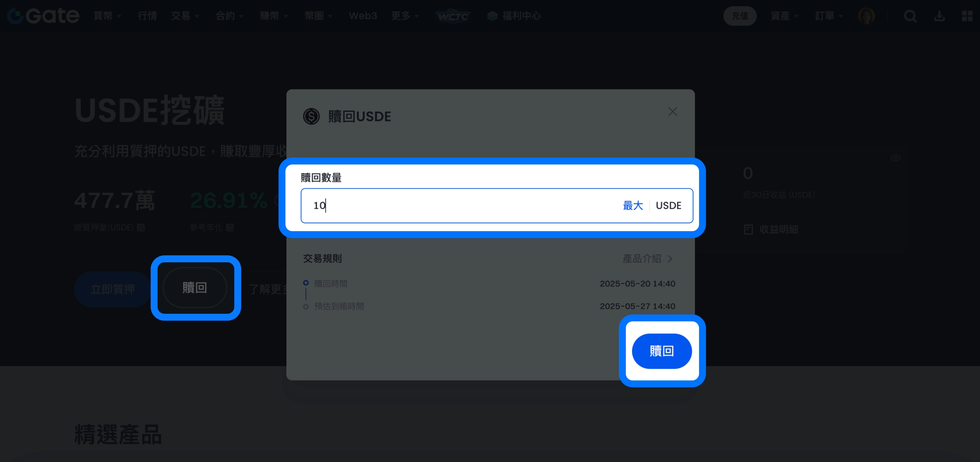Open the search magnifier icon
980x462 pixels.
click(x=910, y=16)
